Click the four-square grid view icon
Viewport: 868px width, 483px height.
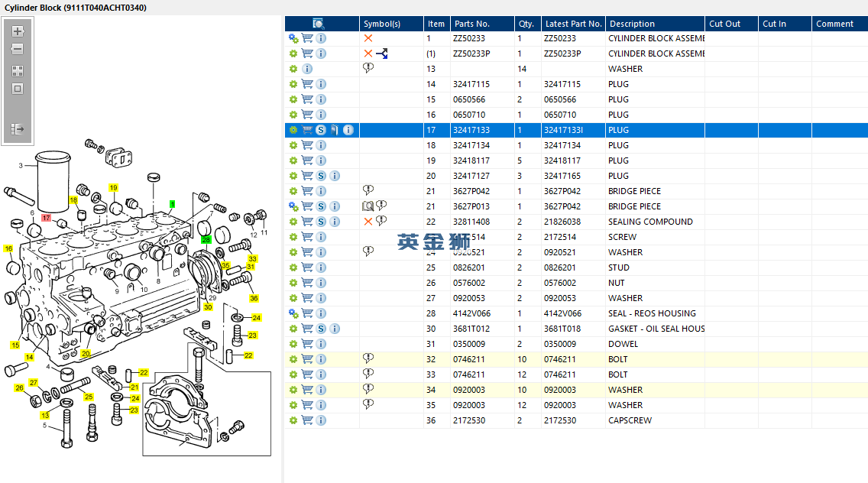pos(18,71)
